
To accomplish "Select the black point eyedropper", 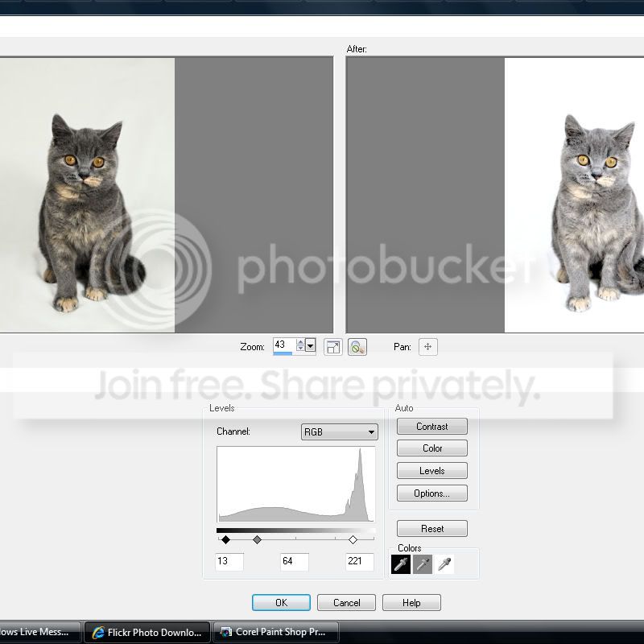I will click(x=401, y=565).
